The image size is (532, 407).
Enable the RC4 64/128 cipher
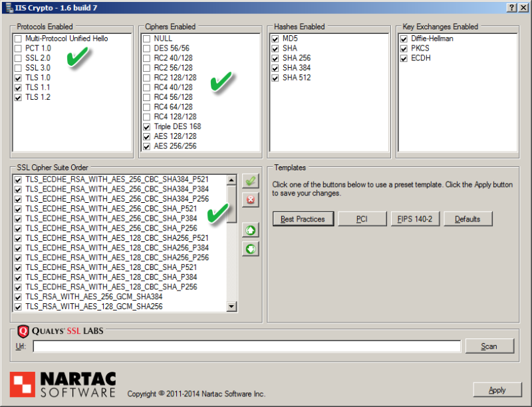pos(146,108)
